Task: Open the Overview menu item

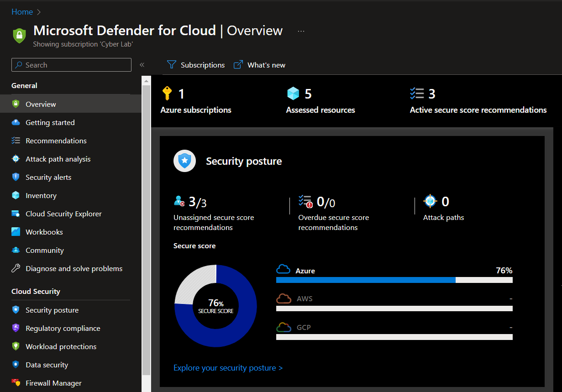Action: (71, 104)
